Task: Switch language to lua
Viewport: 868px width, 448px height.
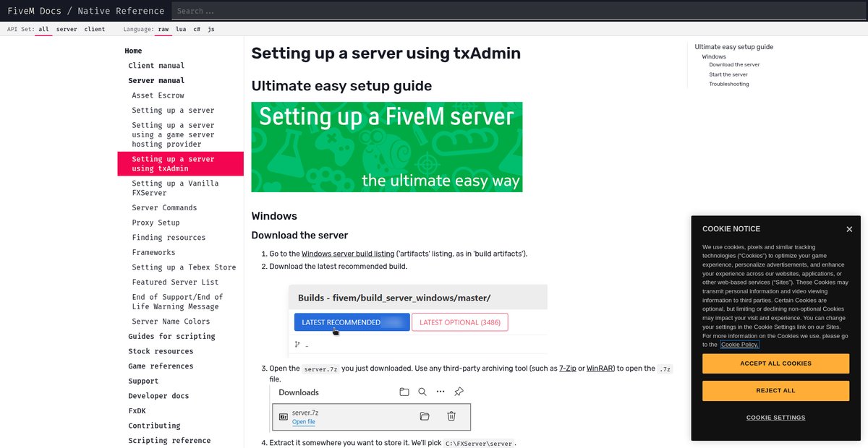Action: pyautogui.click(x=181, y=30)
